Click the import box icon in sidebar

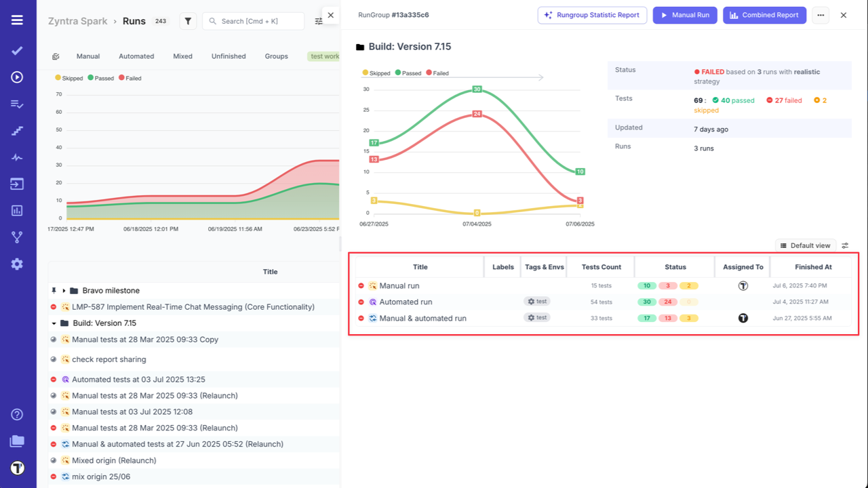click(x=17, y=184)
